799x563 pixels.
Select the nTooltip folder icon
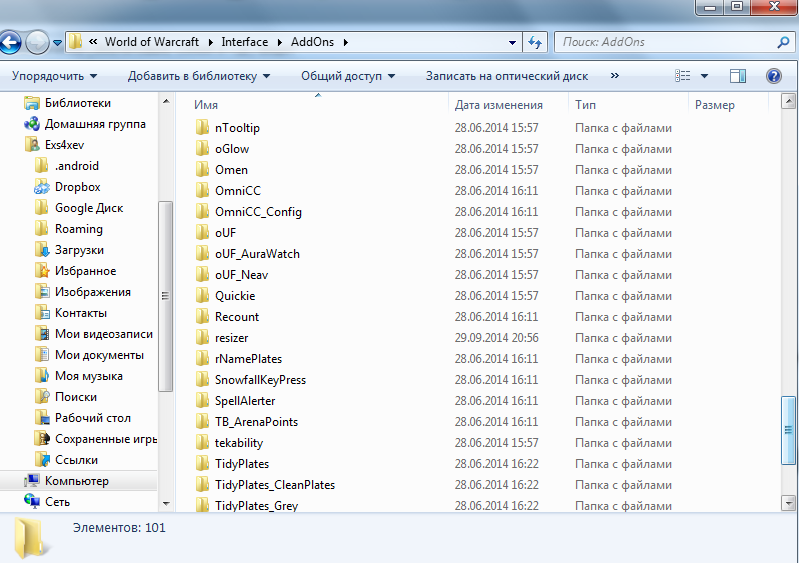tap(202, 127)
